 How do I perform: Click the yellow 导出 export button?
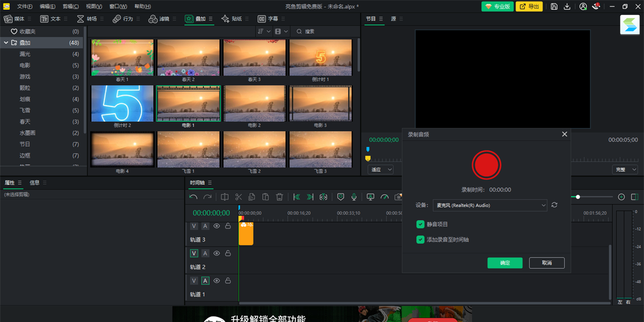pos(529,6)
